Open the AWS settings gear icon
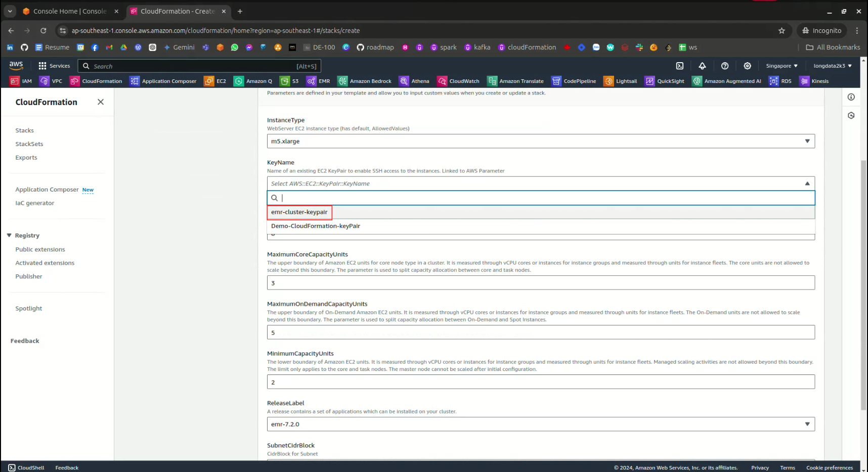 click(x=747, y=66)
